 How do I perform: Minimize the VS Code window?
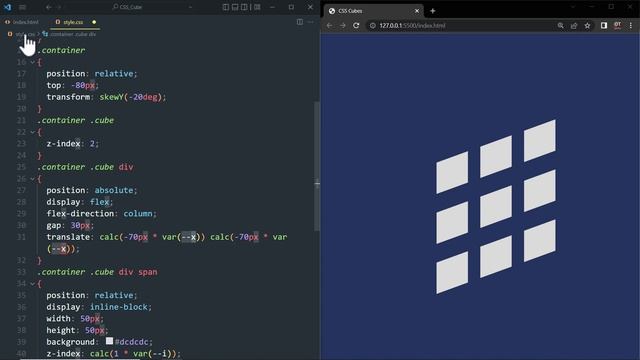coord(272,7)
